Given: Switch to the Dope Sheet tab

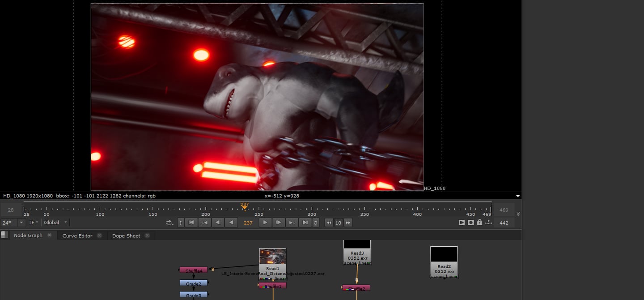Looking at the screenshot, I should point(126,236).
